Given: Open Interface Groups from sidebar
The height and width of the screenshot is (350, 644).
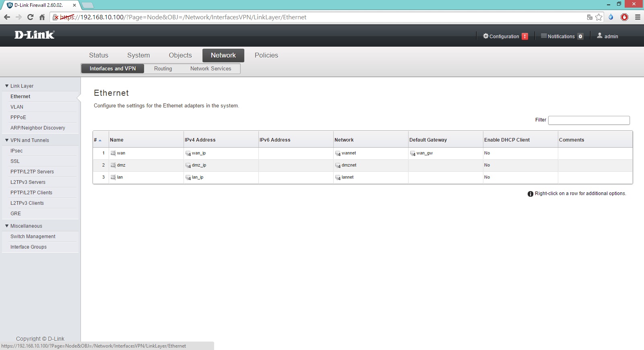Looking at the screenshot, I should click(28, 247).
